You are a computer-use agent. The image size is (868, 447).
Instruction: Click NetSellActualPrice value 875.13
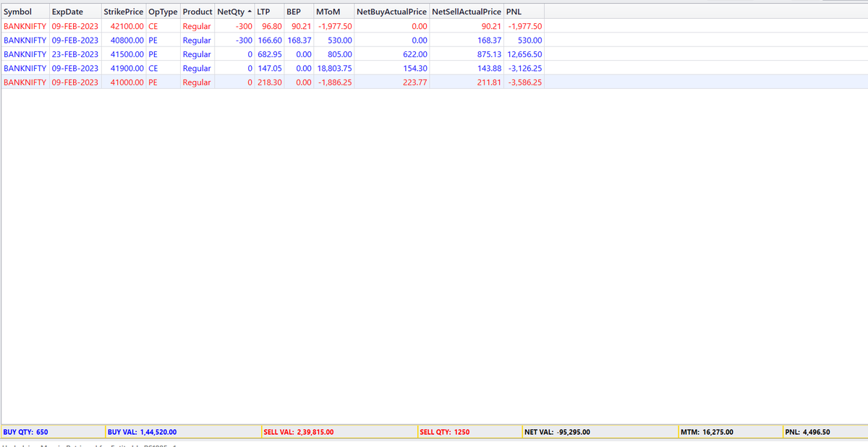[x=490, y=54]
